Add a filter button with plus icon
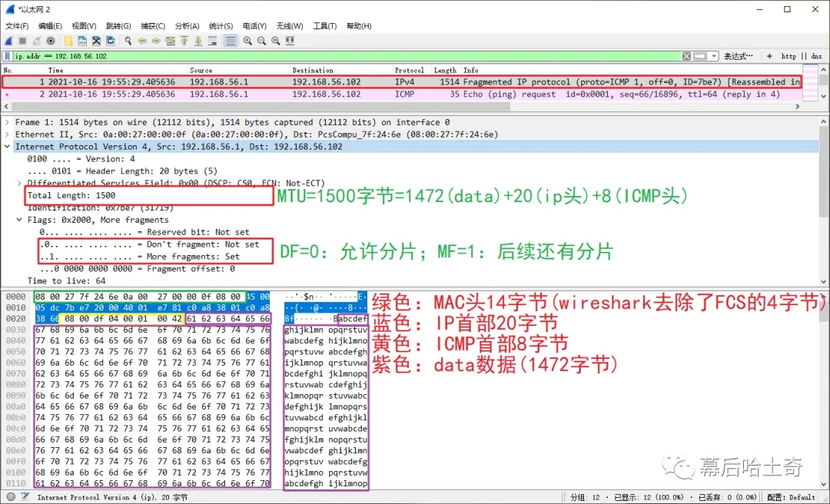Image resolution: width=830 pixels, height=504 pixels. [x=769, y=56]
